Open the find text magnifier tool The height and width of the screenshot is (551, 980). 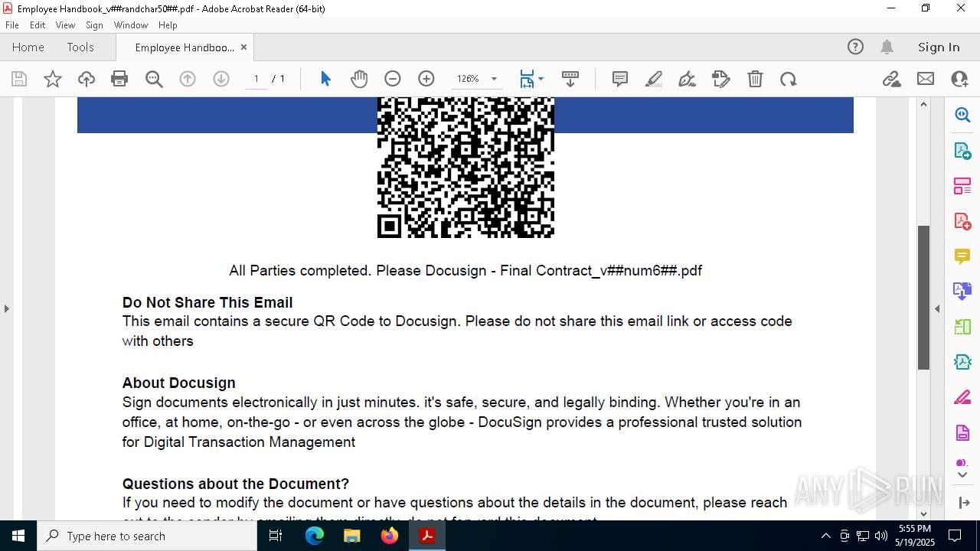(x=154, y=79)
